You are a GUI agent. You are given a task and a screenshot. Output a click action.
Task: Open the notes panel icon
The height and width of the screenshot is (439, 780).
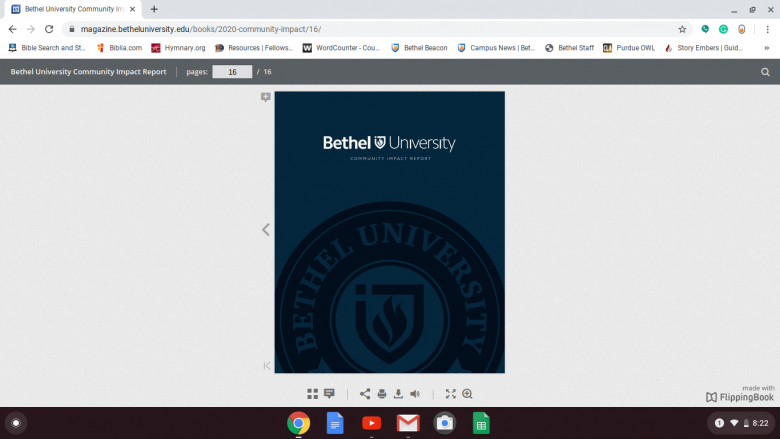pos(329,394)
